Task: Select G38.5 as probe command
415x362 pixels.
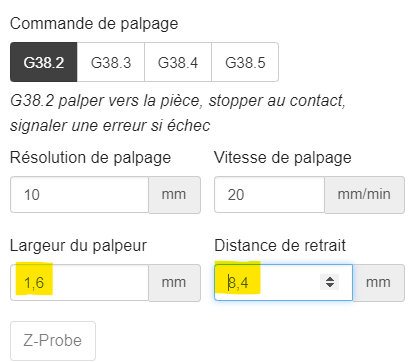Action: 245,62
